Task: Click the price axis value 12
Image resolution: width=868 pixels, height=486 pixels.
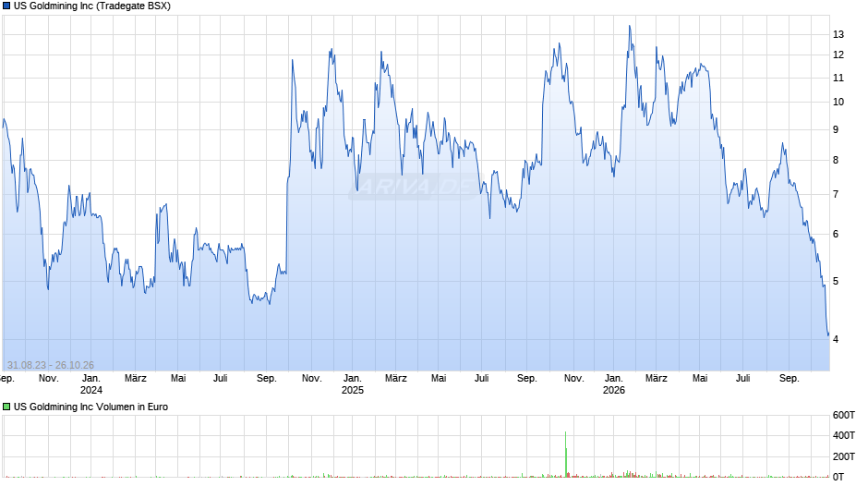Action: pos(838,55)
